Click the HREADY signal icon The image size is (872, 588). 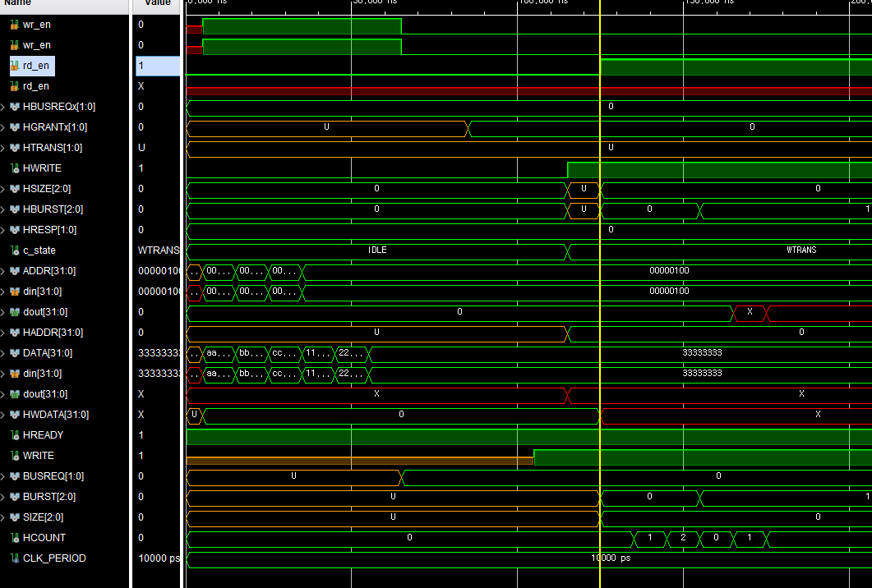15,435
